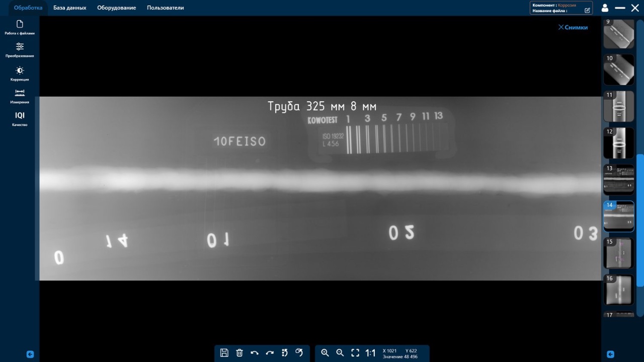Collapse the left sidebar with the arrow
Screen dimensions: 644x362
(x=30, y=354)
